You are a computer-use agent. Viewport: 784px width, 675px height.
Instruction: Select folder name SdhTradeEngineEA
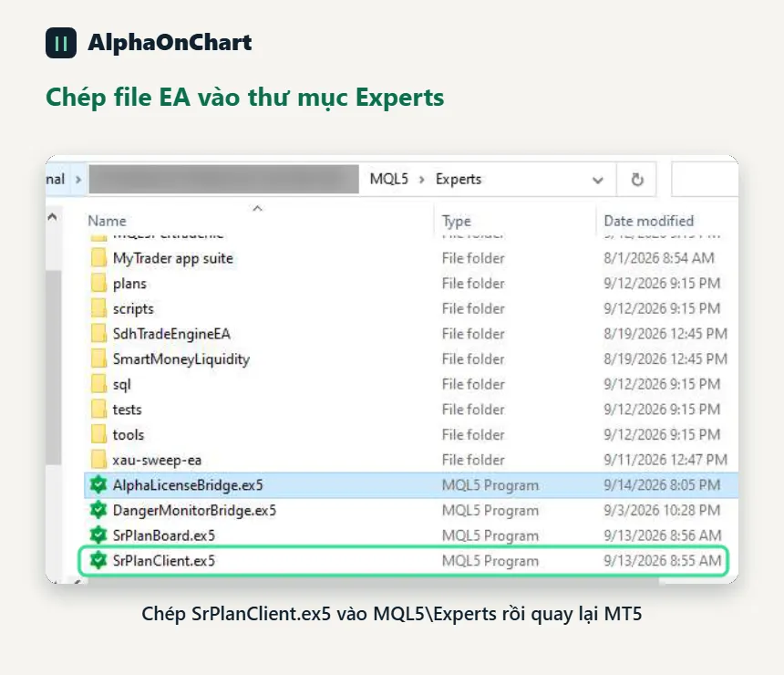[x=171, y=334]
